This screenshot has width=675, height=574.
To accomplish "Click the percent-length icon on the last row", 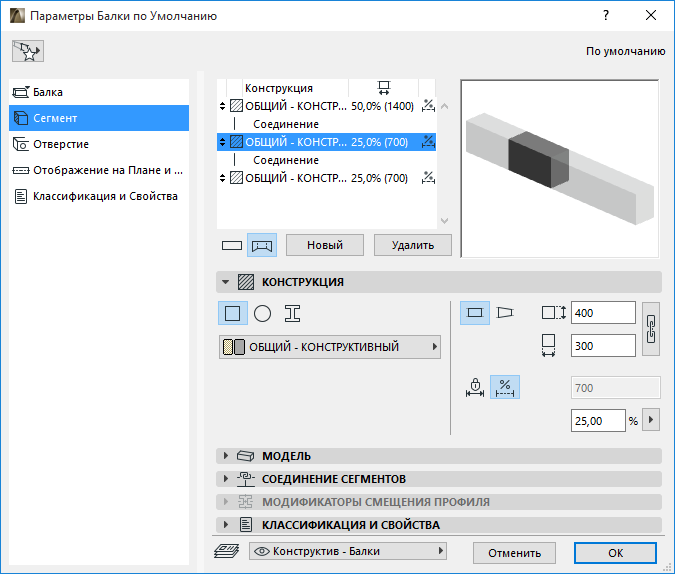I will 428,177.
